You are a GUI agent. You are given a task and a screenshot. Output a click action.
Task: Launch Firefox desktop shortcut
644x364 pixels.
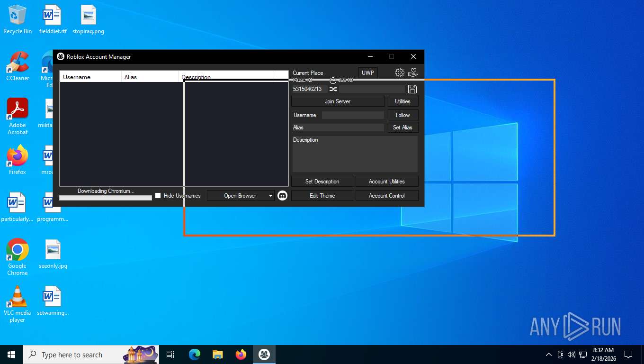tap(18, 160)
